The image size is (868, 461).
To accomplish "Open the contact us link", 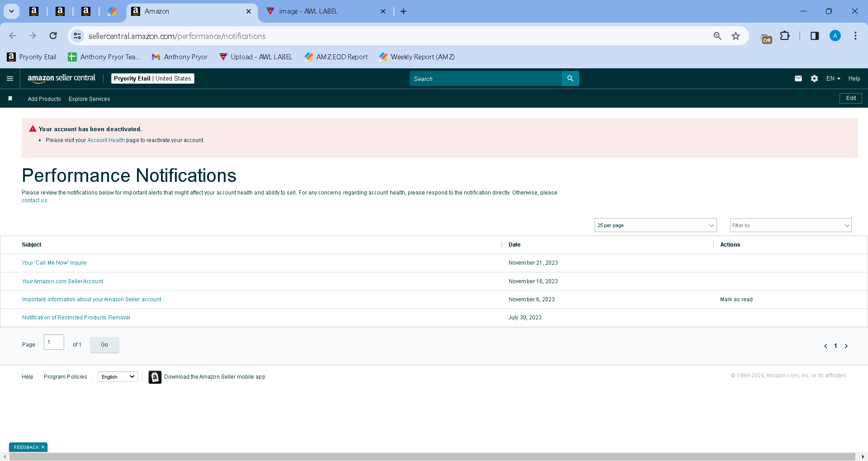I will tap(34, 200).
